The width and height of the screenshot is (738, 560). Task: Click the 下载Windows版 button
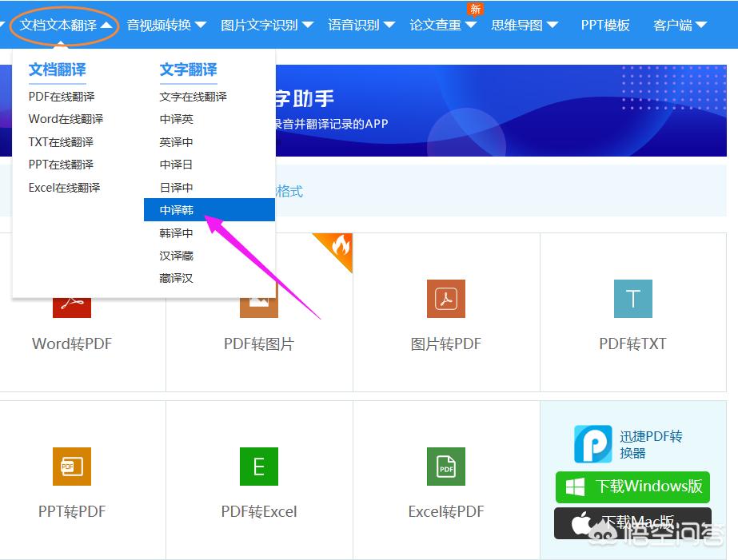[x=632, y=487]
